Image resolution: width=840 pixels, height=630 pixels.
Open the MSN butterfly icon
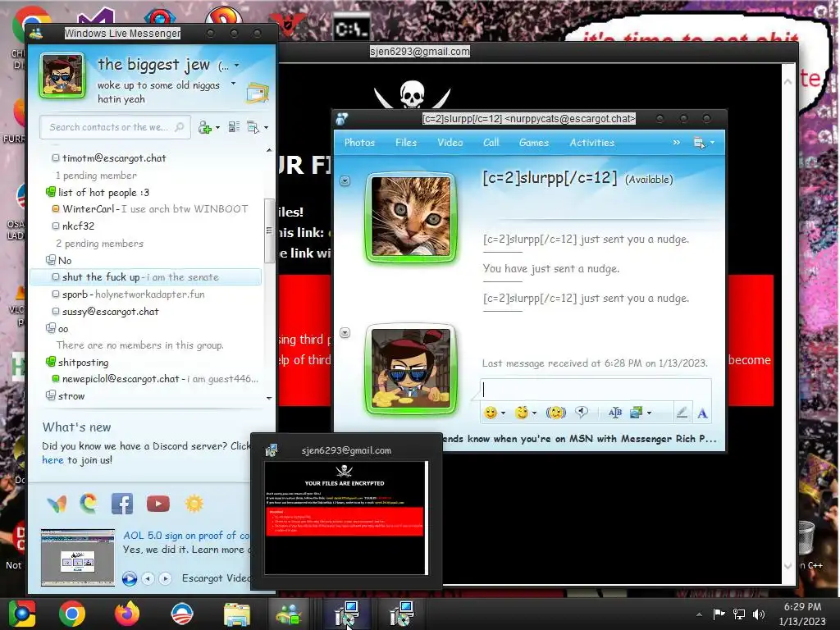coord(57,504)
